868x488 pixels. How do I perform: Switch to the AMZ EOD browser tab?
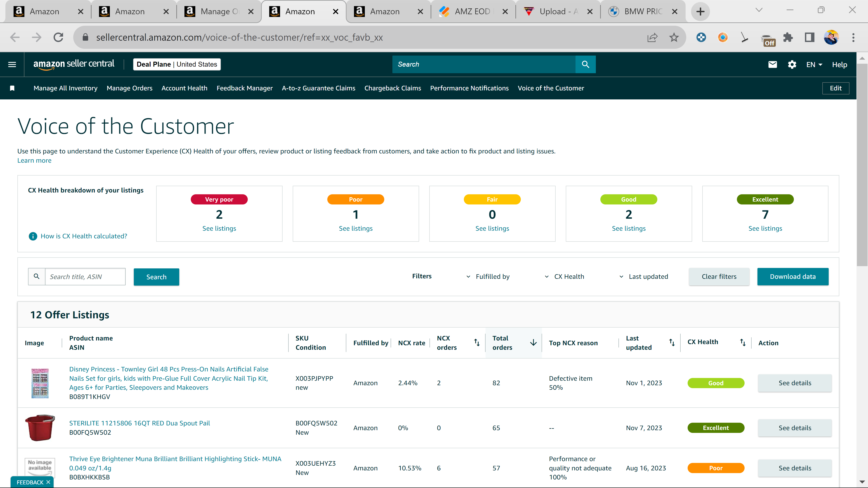473,12
